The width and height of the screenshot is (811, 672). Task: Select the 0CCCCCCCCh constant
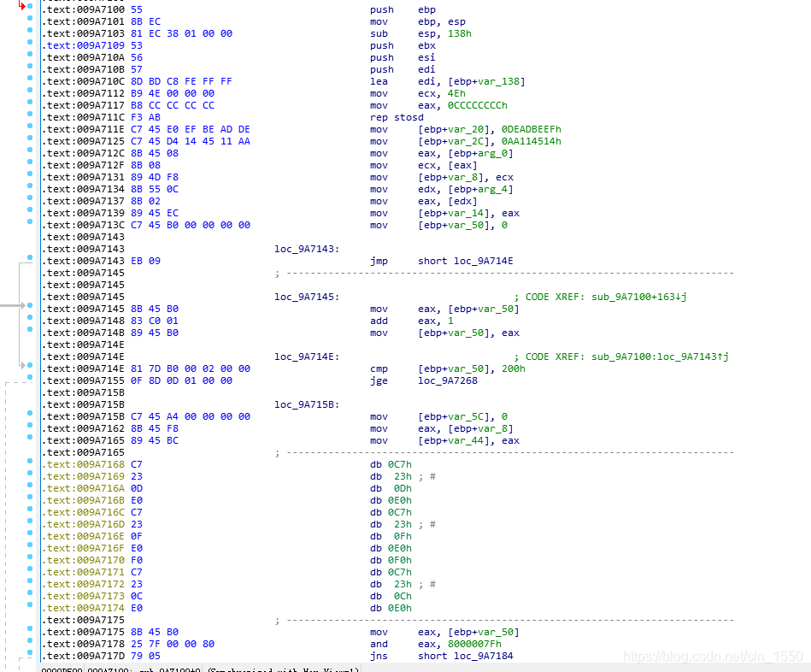point(478,105)
